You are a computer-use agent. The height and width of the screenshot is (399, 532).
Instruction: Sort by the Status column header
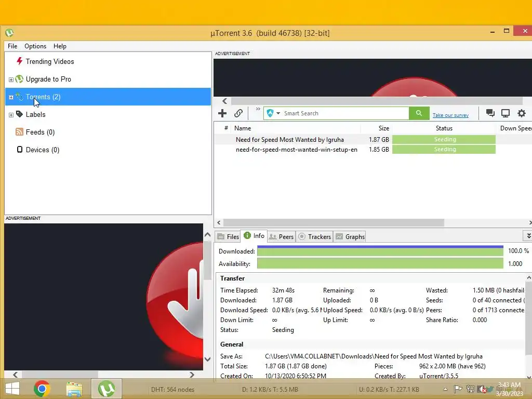click(444, 128)
